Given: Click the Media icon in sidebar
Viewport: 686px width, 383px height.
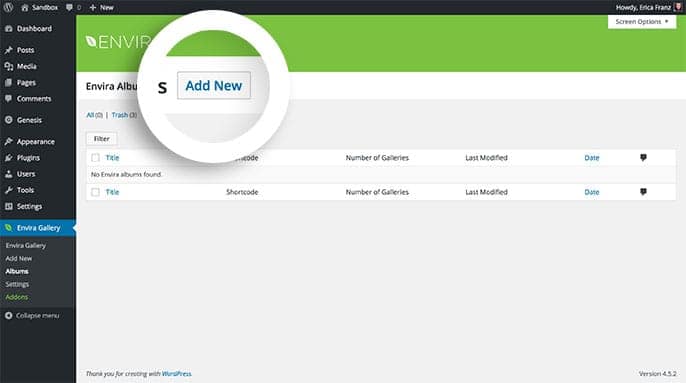Looking at the screenshot, I should 8,66.
